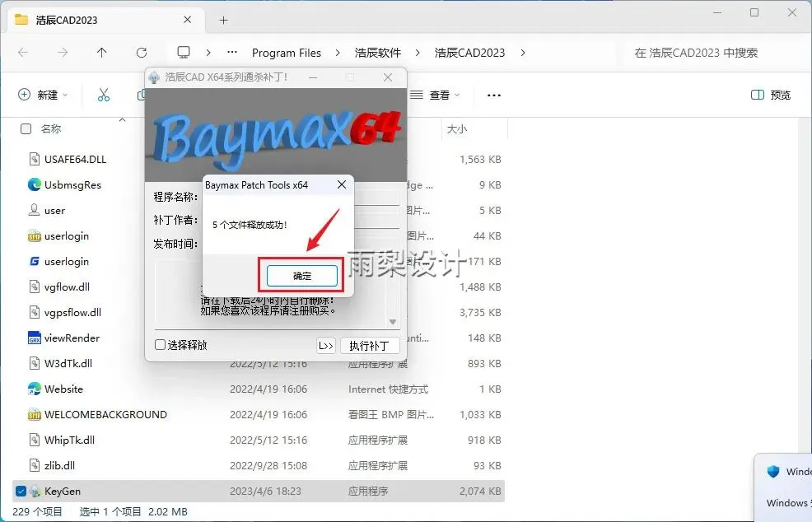Image resolution: width=812 pixels, height=522 pixels.
Task: Go up one folder level
Action: point(102,53)
